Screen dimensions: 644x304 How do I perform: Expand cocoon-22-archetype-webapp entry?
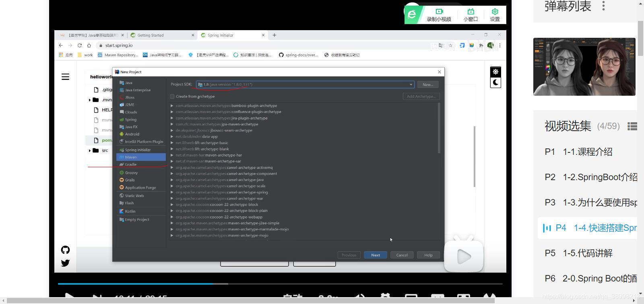(x=172, y=217)
